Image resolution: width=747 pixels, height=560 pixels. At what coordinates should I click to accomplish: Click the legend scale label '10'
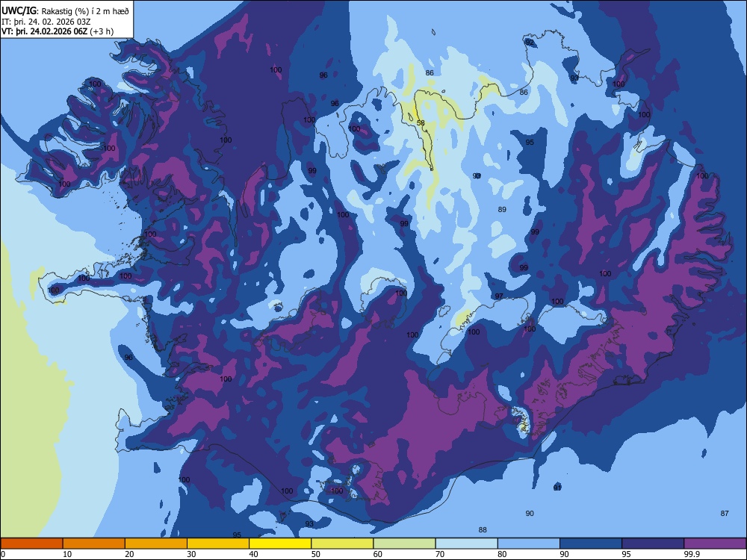pos(67,554)
